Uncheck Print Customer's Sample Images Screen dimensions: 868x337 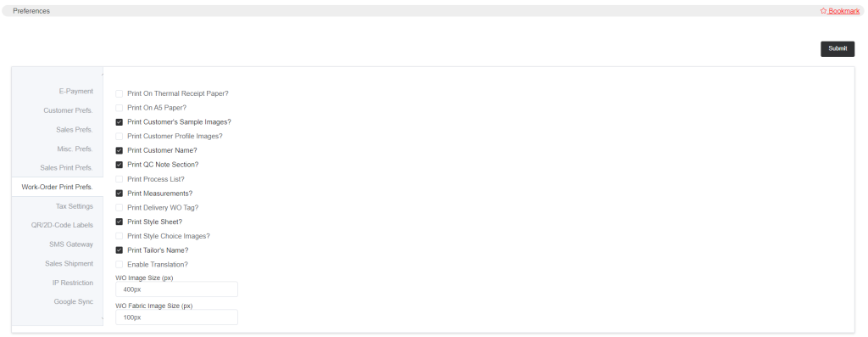(x=119, y=122)
